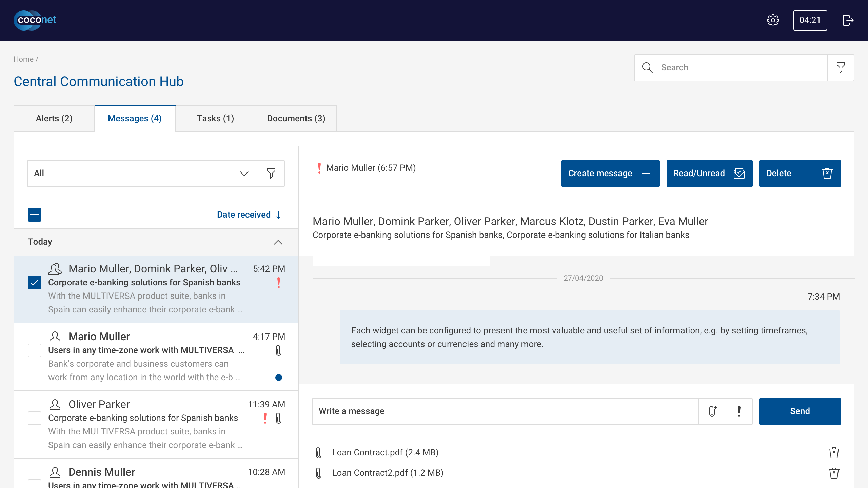Delete Loan Contract.pdf attachment
The image size is (868, 488).
[834, 452]
